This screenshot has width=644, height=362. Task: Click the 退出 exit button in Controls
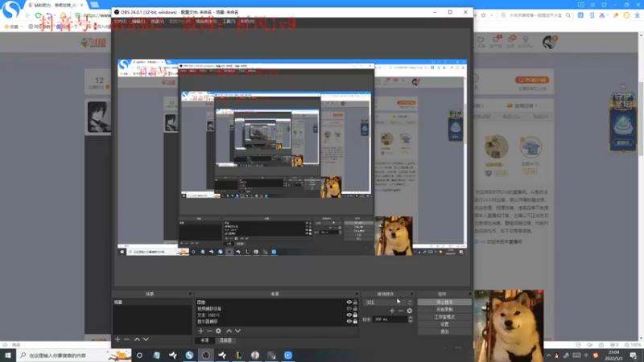click(x=444, y=331)
